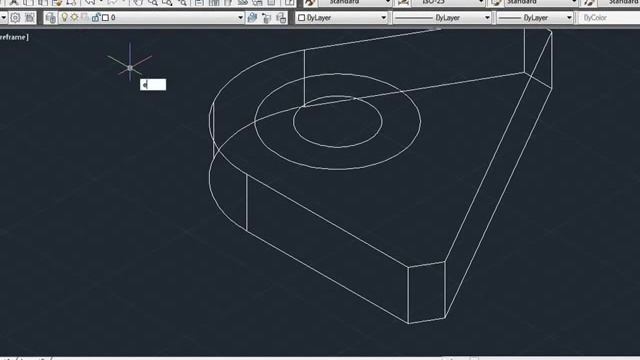Toggle the layer 0 on/off lightbulb
This screenshot has width=640, height=360.
64,18
